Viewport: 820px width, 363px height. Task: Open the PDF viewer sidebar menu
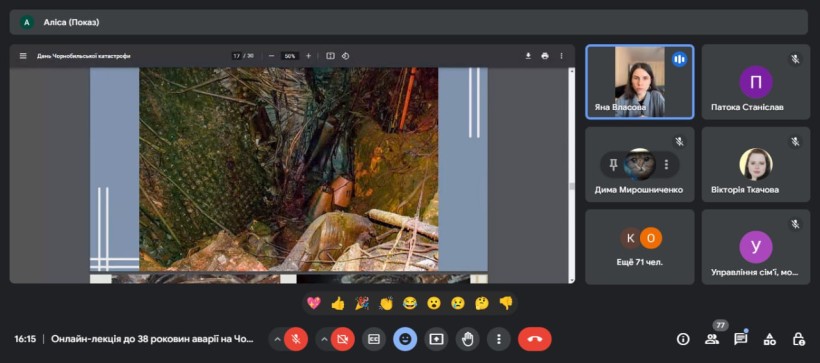click(x=23, y=56)
